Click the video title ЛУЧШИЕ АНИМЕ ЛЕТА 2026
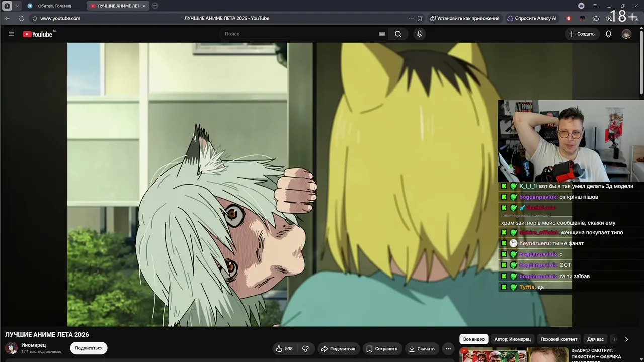Screen dimensions: 644x362 [47, 335]
